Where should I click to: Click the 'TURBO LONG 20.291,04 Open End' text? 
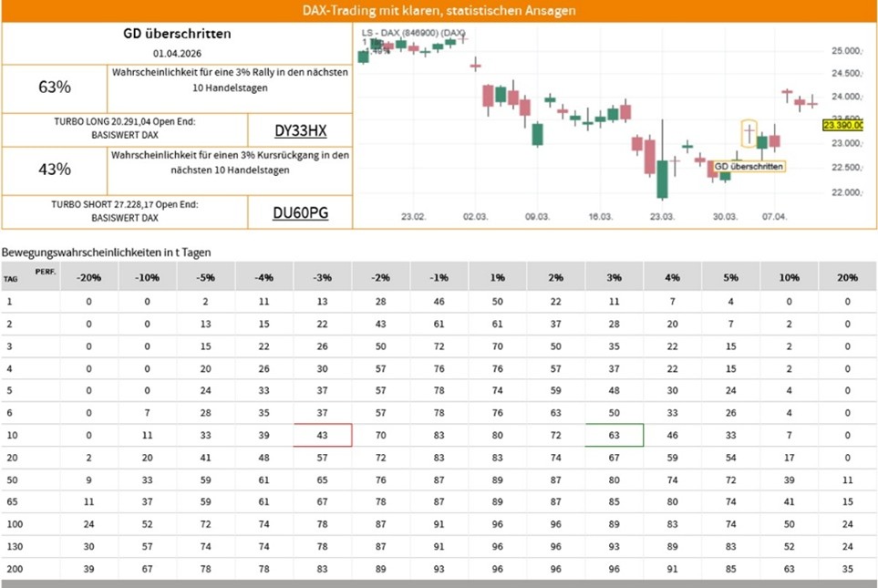click(125, 122)
